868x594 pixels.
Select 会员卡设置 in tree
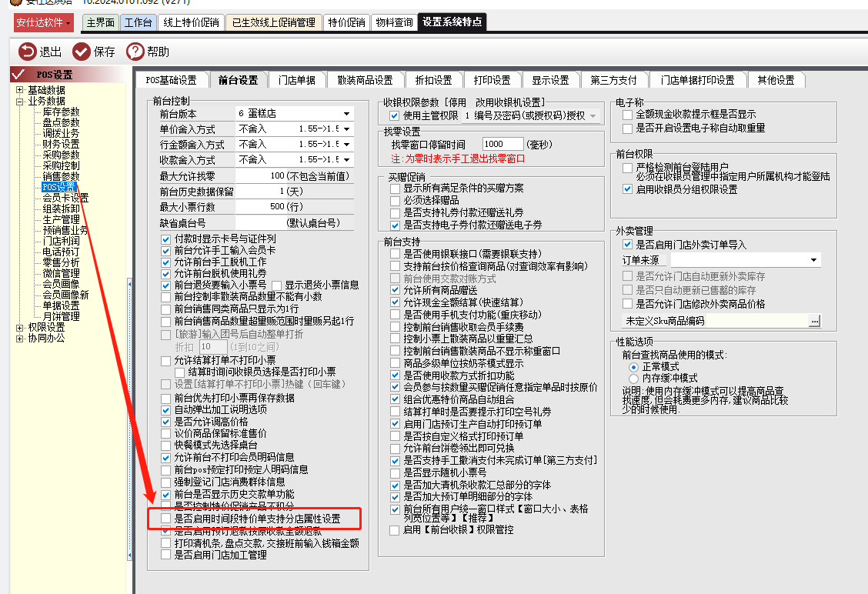[x=65, y=199]
